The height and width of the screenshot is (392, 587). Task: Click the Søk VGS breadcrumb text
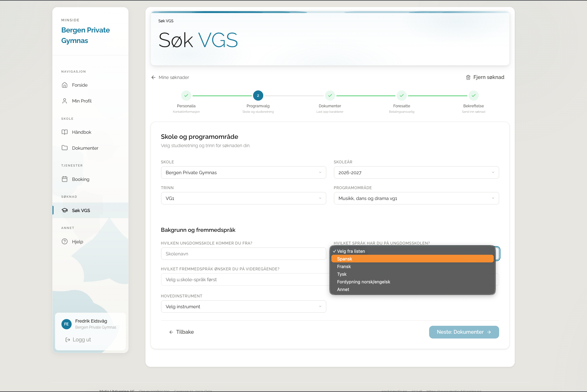coord(166,21)
